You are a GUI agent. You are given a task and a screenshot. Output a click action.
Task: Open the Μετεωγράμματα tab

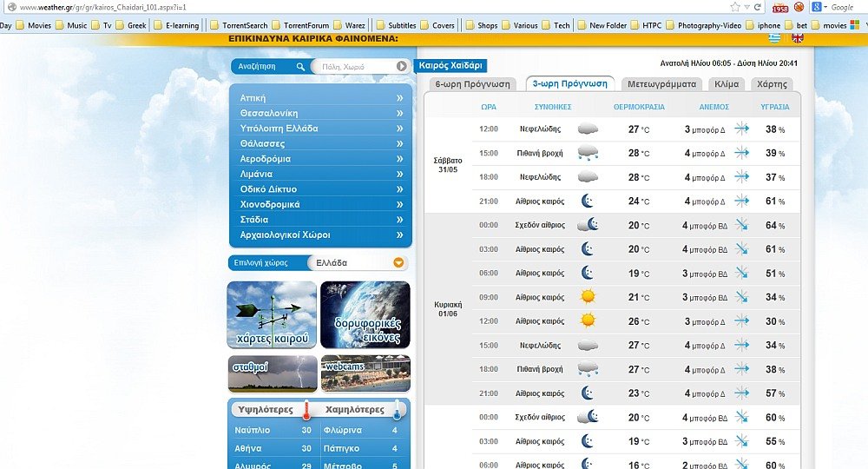pyautogui.click(x=662, y=84)
